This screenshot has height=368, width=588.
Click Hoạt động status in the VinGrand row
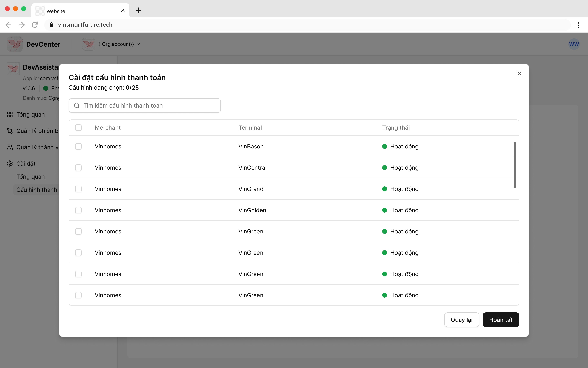(x=404, y=189)
